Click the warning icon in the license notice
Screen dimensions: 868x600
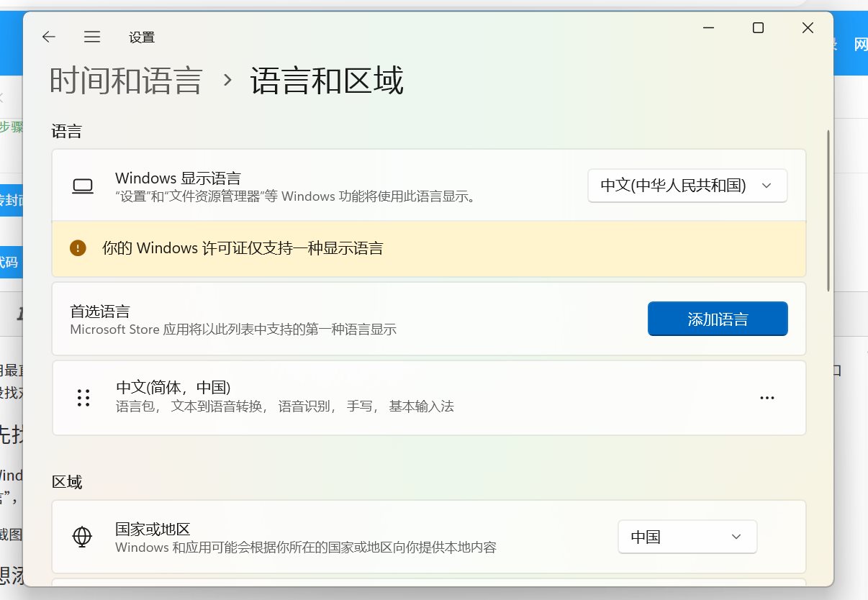pyautogui.click(x=78, y=248)
